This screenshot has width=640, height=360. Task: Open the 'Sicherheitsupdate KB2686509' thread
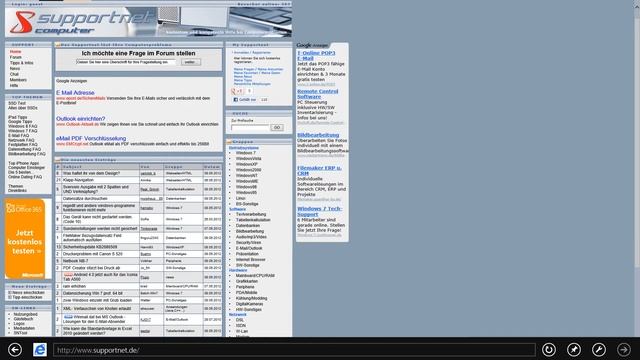90,247
